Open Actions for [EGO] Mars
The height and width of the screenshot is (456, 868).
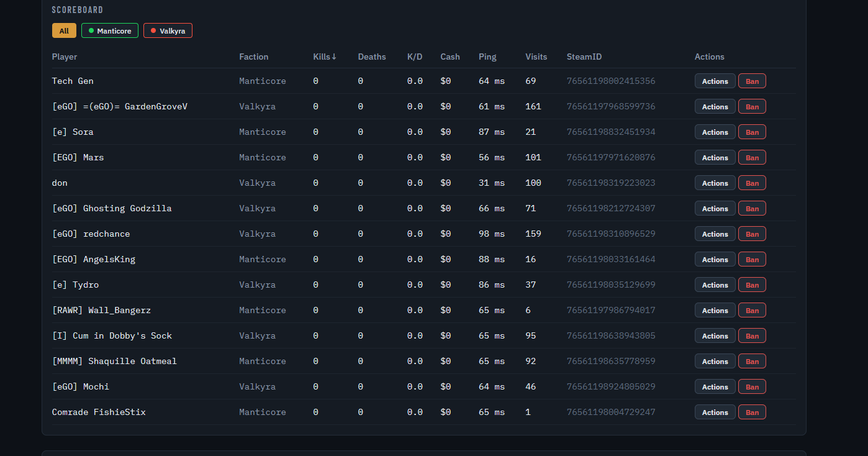715,158
